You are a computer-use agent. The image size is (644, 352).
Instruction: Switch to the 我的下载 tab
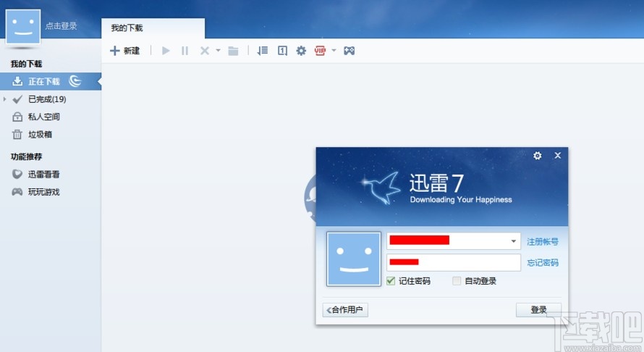(153, 28)
